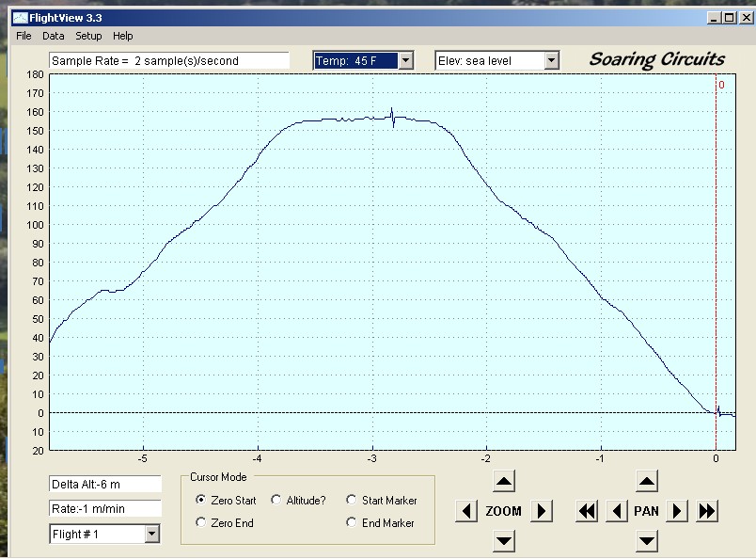Click the 180 label on altitude axis

pos(35,74)
